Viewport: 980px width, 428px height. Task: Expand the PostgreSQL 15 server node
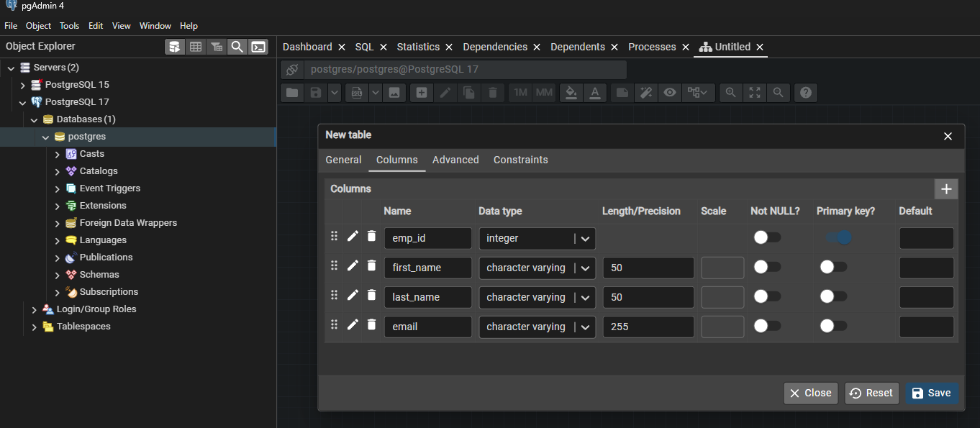23,85
